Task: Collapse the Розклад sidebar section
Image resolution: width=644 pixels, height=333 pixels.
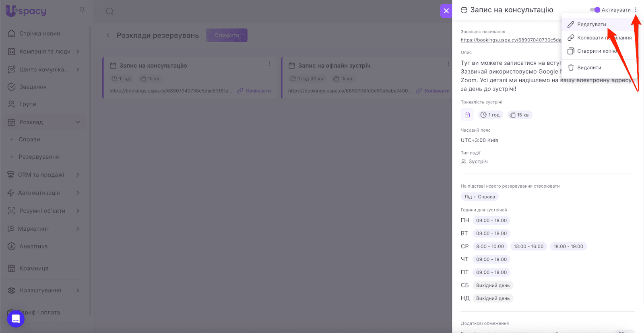Action: point(78,122)
